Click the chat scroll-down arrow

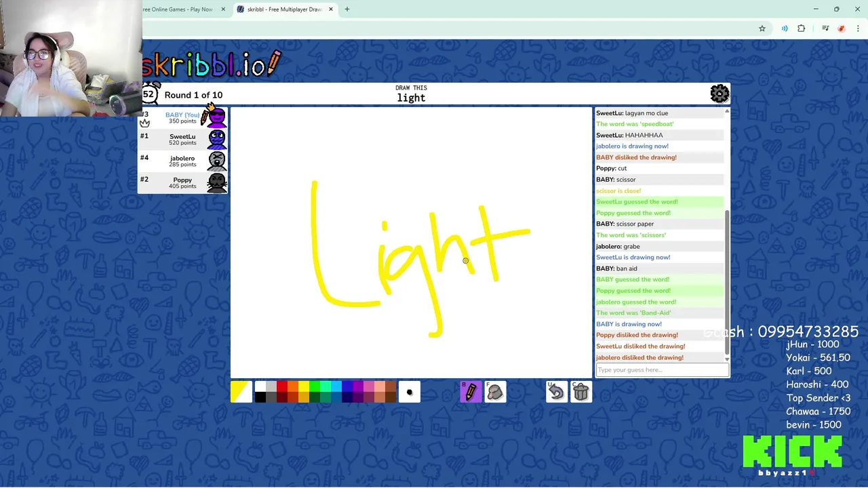coord(727,359)
